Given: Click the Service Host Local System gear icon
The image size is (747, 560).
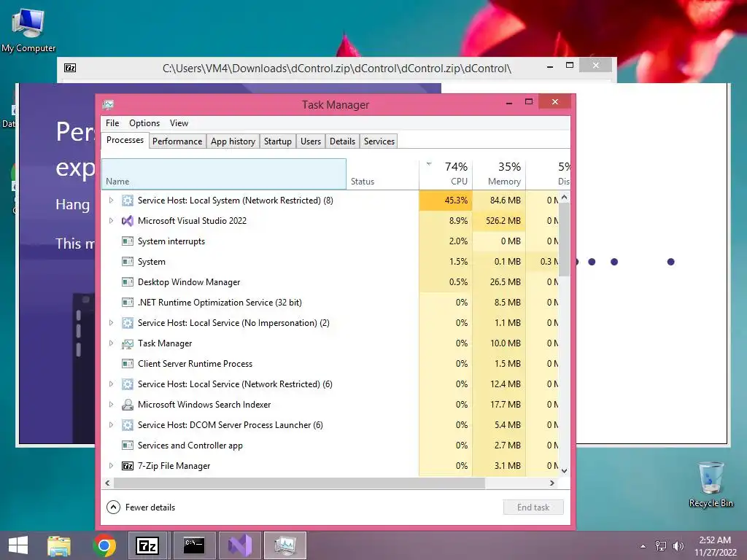Looking at the screenshot, I should pyautogui.click(x=127, y=201).
